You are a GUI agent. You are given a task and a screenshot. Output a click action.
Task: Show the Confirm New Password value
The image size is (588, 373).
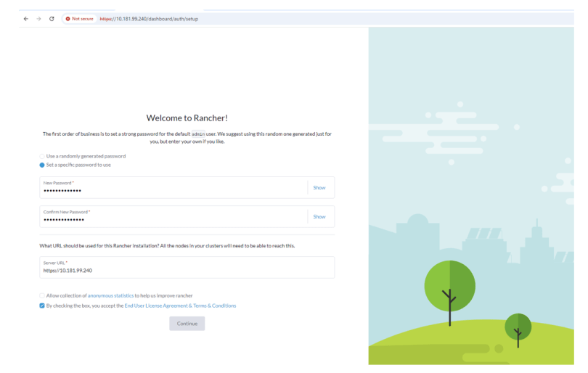[x=319, y=217]
